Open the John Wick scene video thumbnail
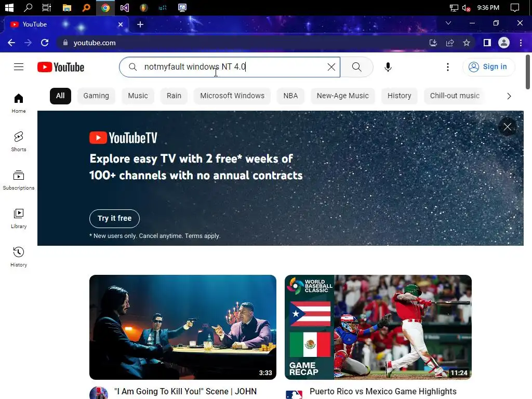Image resolution: width=532 pixels, height=399 pixels. [182, 327]
